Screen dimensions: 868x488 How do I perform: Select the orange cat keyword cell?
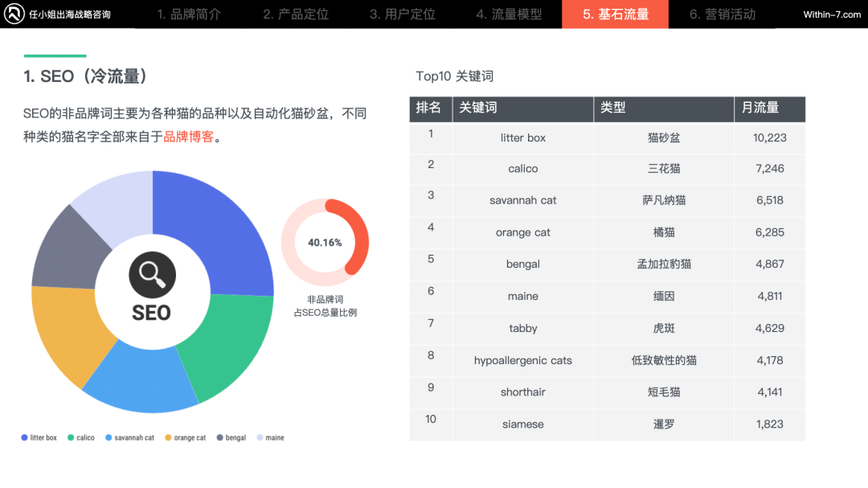point(523,232)
